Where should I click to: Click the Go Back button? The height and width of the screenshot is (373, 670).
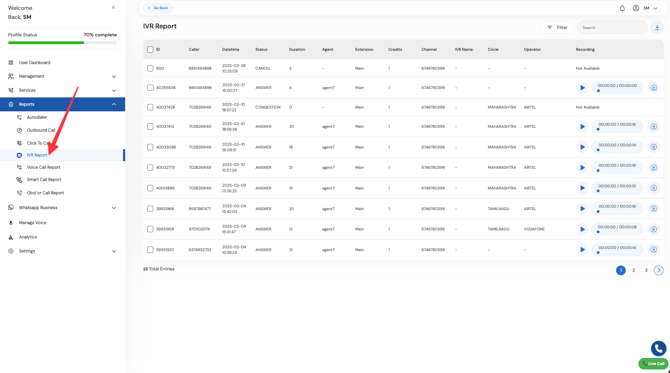pos(158,8)
